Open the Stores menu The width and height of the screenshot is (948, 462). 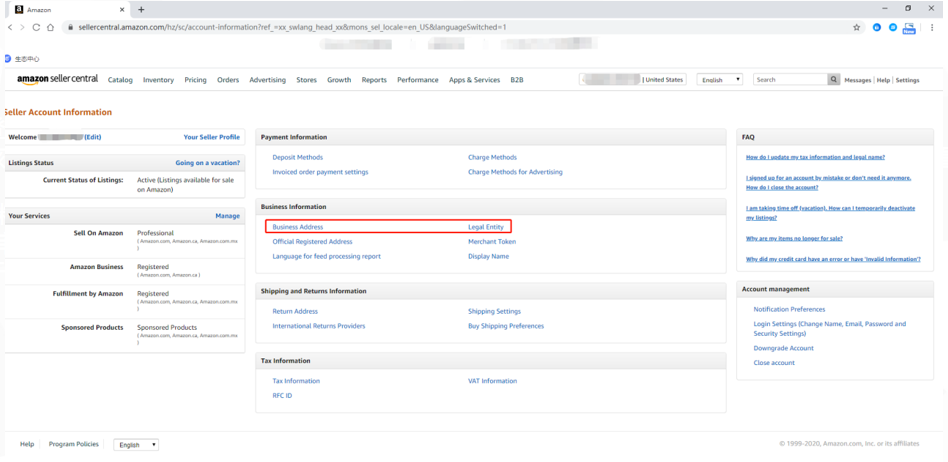pos(307,80)
